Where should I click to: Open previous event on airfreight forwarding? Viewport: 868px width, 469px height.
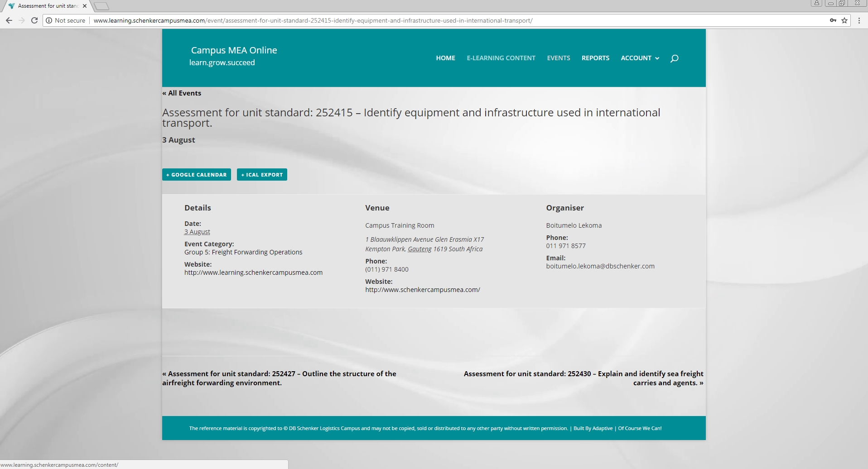tap(279, 378)
